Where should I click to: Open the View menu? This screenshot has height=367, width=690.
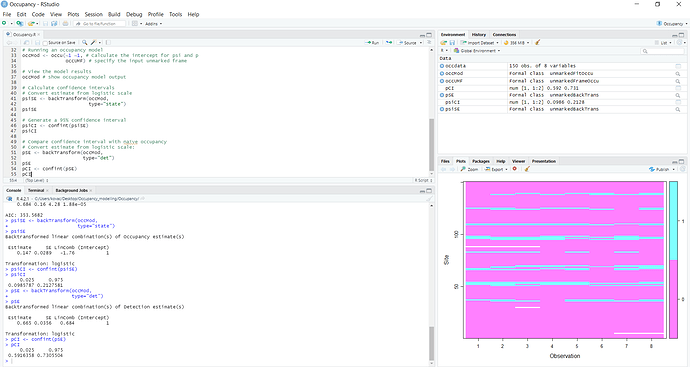56,15
